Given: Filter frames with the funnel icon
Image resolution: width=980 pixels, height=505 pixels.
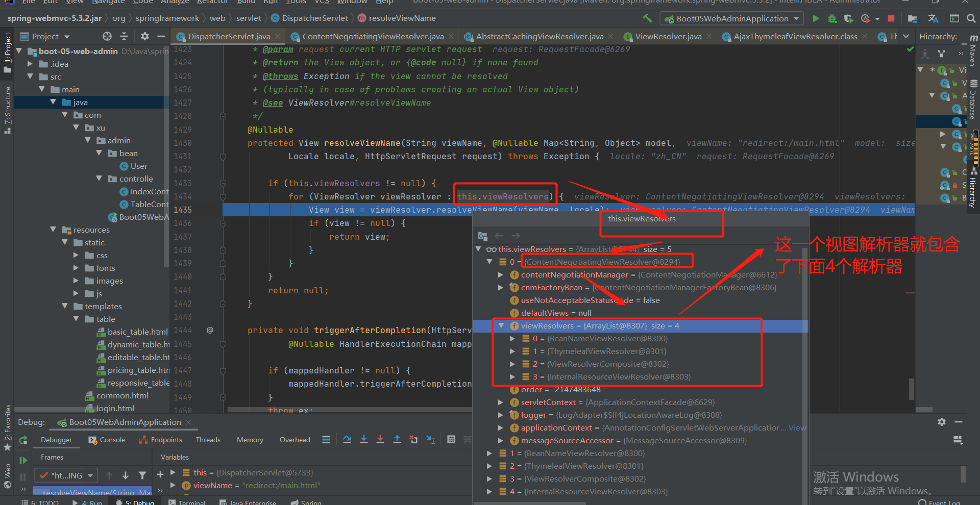Looking at the screenshot, I should [x=142, y=475].
